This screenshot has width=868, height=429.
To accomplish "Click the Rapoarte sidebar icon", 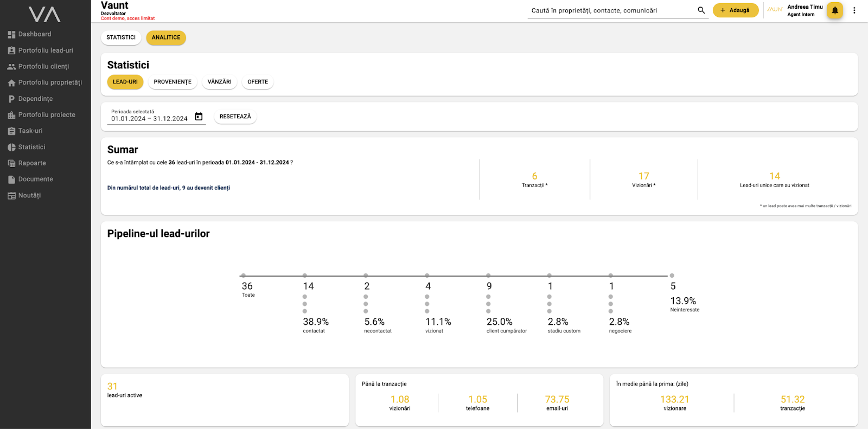I will pyautogui.click(x=11, y=163).
